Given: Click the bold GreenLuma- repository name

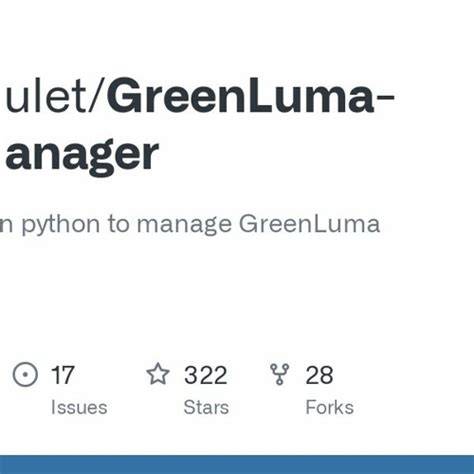Looking at the screenshot, I should 251,96.
